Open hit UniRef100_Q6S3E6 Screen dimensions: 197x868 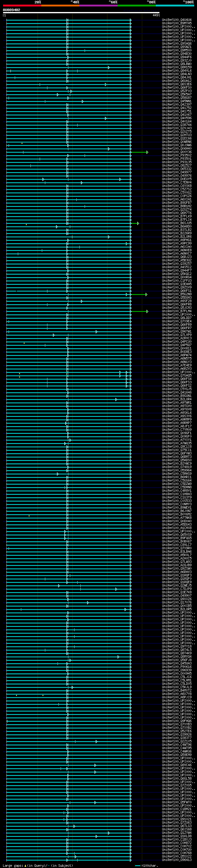click(x=177, y=84)
